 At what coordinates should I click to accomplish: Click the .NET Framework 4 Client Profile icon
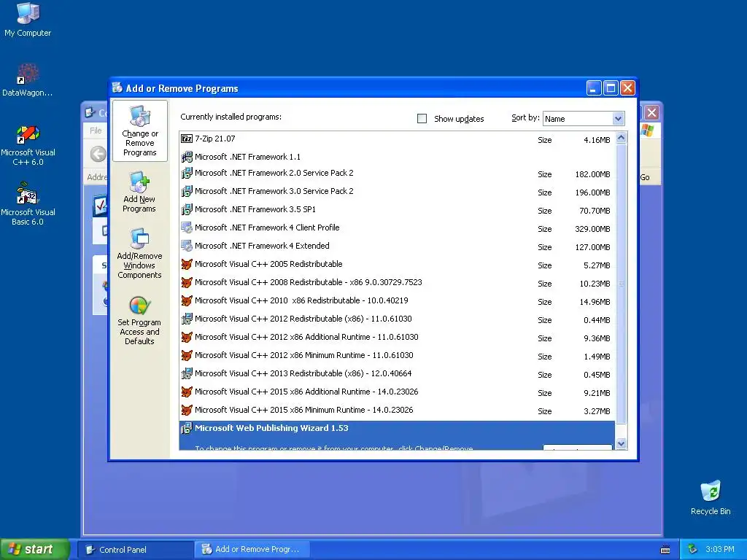click(187, 227)
